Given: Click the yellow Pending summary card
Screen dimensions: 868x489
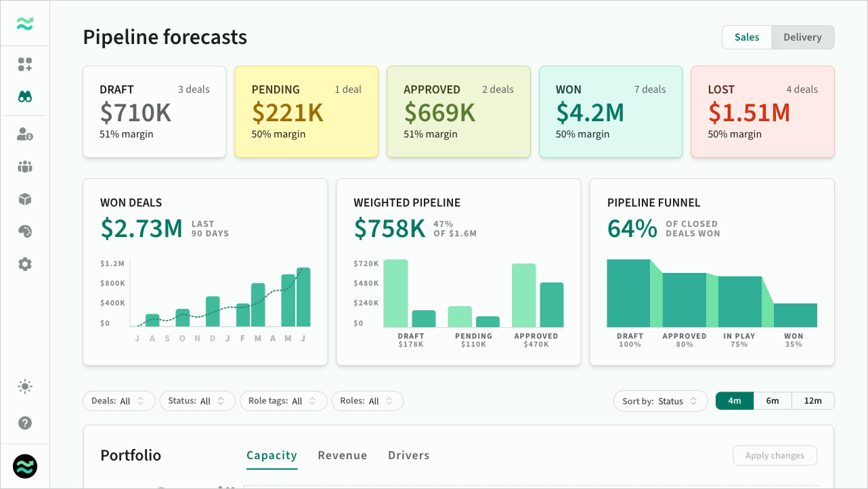Looking at the screenshot, I should pyautogui.click(x=307, y=112).
